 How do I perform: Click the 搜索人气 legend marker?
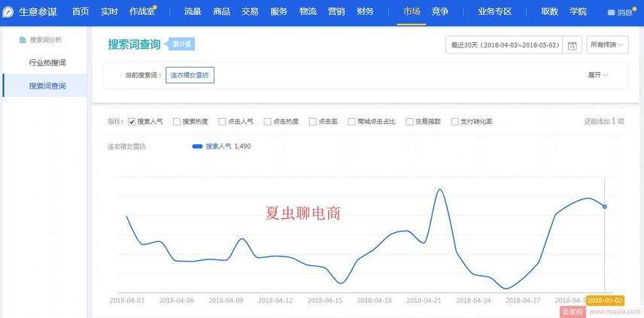[x=198, y=146]
